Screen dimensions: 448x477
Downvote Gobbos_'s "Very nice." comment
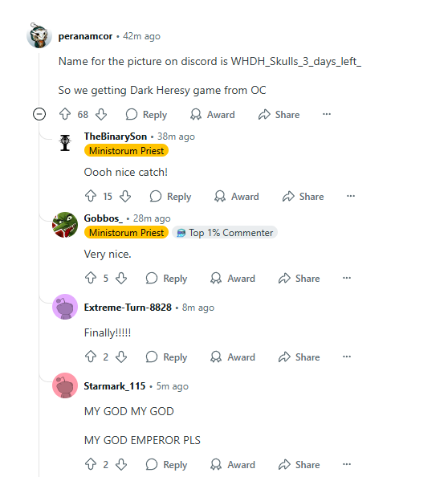tap(121, 278)
